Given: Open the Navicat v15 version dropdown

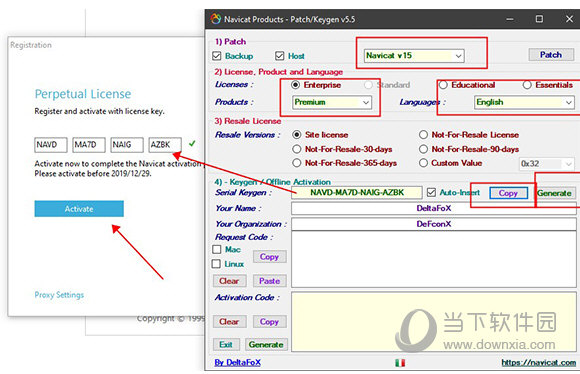Looking at the screenshot, I should (x=414, y=55).
